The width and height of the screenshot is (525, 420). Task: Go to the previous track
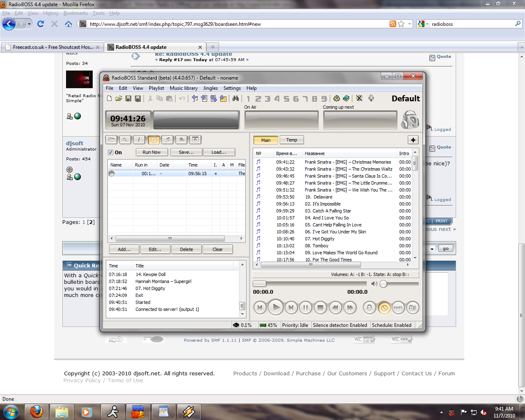coord(260,307)
